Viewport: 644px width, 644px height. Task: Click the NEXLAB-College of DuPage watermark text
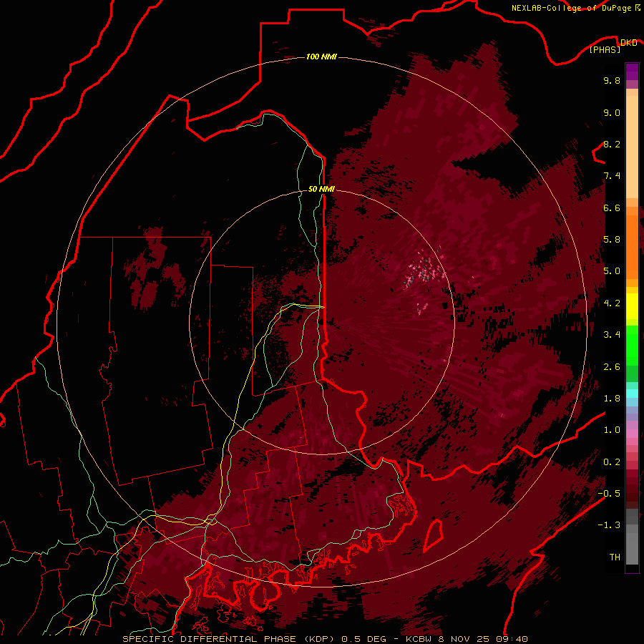pos(576,8)
